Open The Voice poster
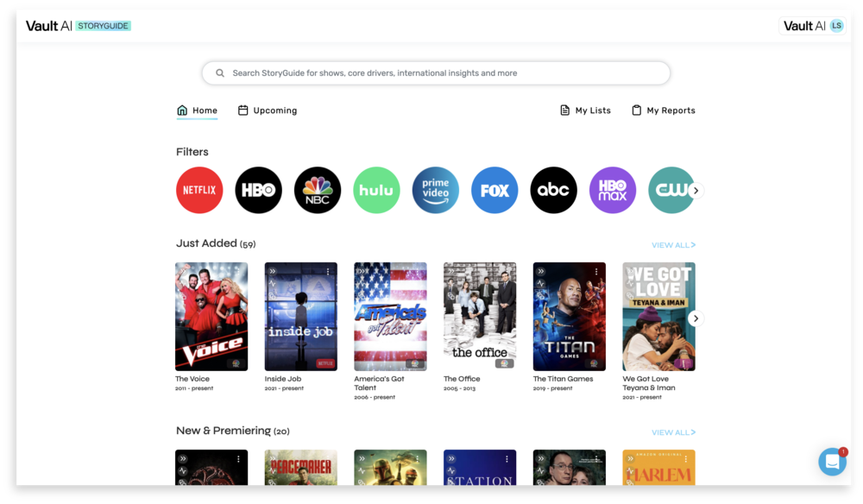This screenshot has height=504, width=863. tap(211, 317)
